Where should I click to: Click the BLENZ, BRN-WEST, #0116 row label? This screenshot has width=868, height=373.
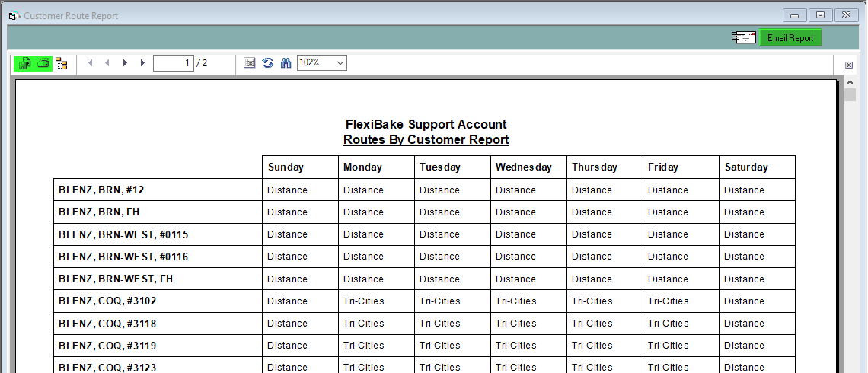coord(123,257)
